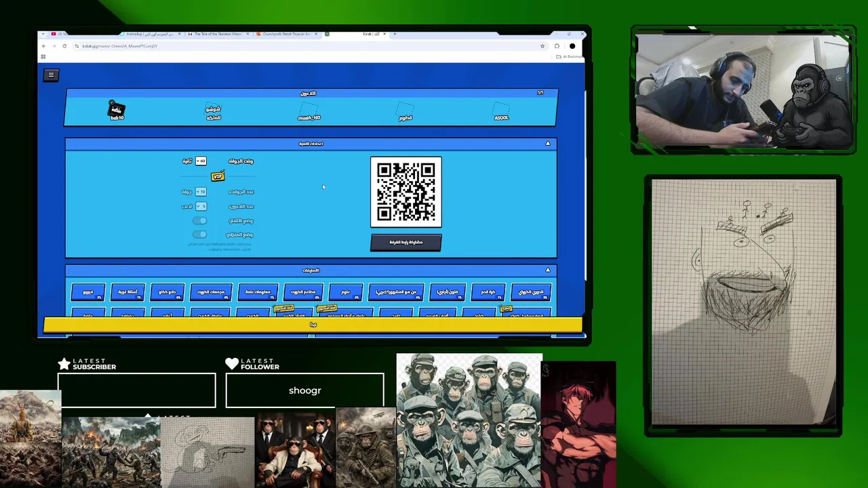Select the معلومات عامة category
This screenshot has width=868, height=488.
[x=258, y=292]
